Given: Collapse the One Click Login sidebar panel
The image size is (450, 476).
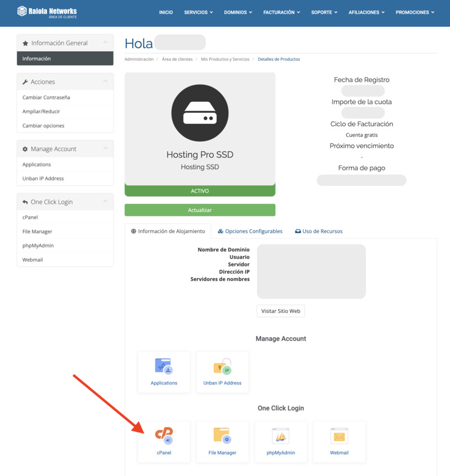Looking at the screenshot, I should pyautogui.click(x=105, y=201).
